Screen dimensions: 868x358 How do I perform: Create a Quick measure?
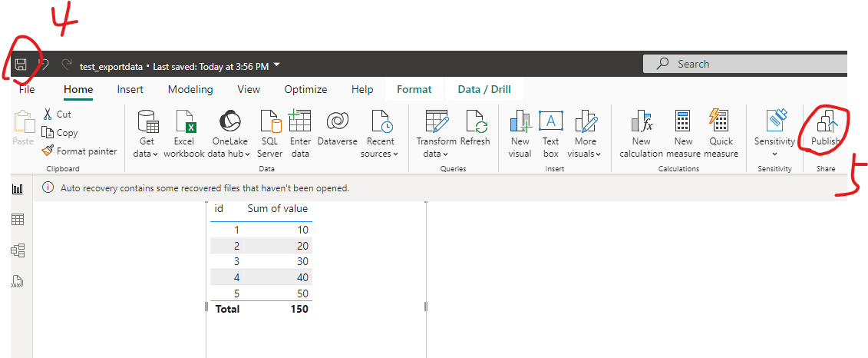(x=721, y=134)
